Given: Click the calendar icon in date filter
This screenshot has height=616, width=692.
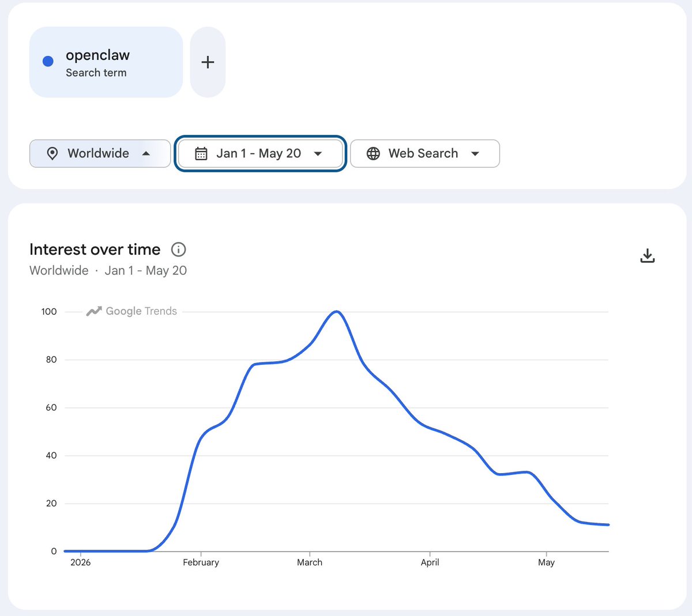Looking at the screenshot, I should [201, 153].
